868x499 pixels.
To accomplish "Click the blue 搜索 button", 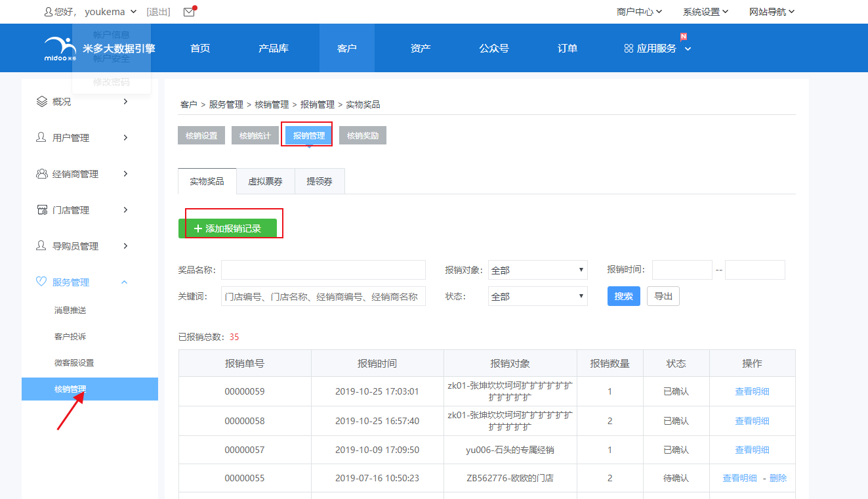I will 624,296.
